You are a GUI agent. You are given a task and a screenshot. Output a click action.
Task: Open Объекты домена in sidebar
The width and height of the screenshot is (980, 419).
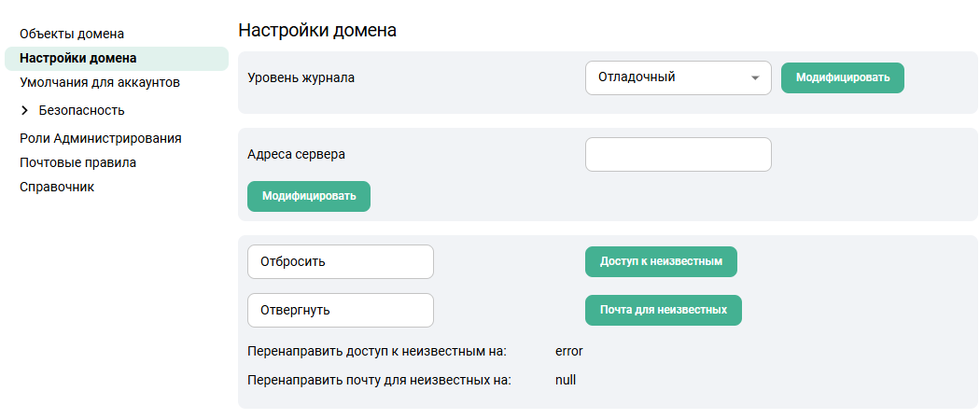tap(72, 35)
